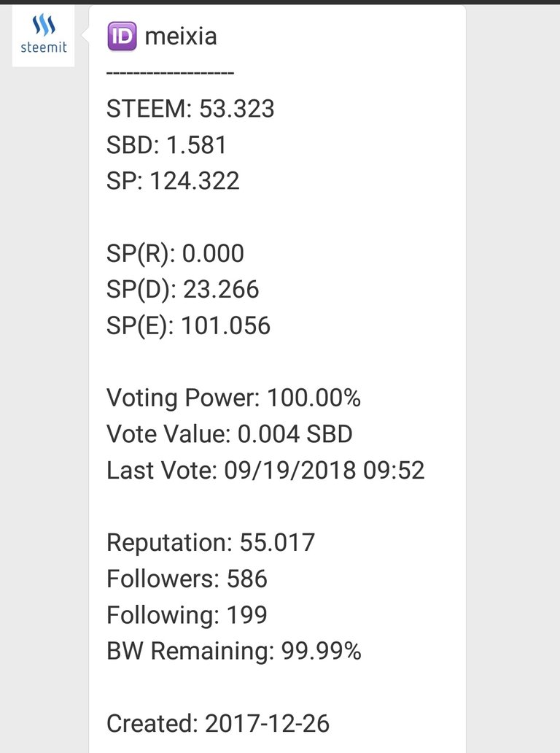Click the SP(R): 0.000 line
Screen dimensions: 560x753
[x=175, y=254]
